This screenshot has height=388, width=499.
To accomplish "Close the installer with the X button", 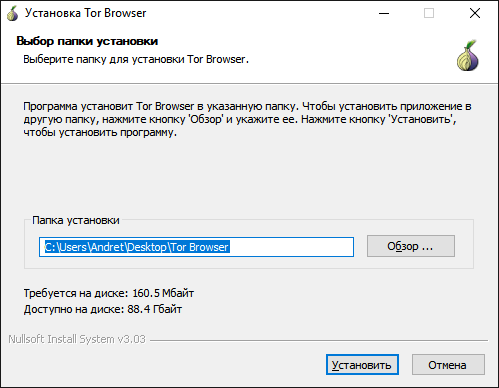I will tap(475, 14).
